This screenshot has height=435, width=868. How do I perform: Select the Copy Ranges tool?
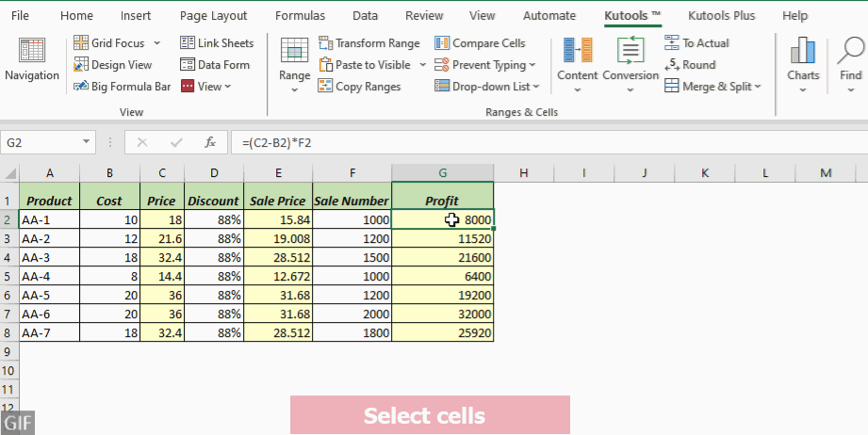(x=359, y=87)
